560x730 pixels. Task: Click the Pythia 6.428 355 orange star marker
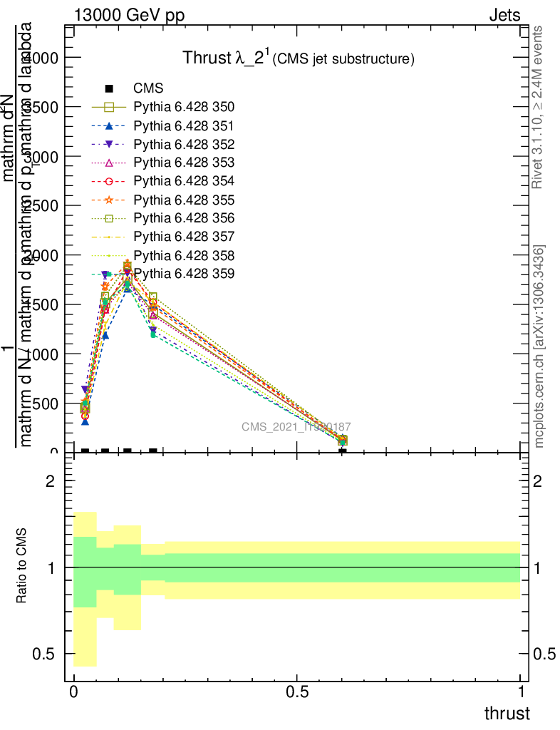[109, 200]
